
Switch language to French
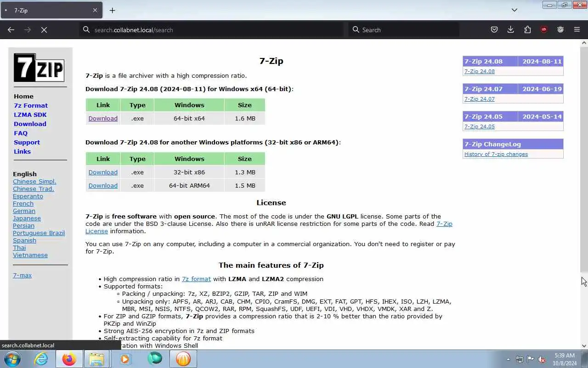pyautogui.click(x=23, y=203)
